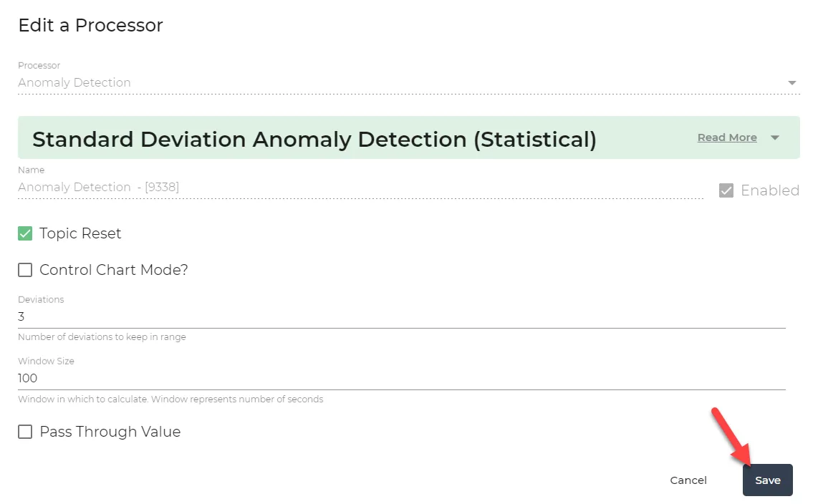Click the Control Chart Mode? label
The height and width of the screenshot is (504, 818).
(x=114, y=269)
